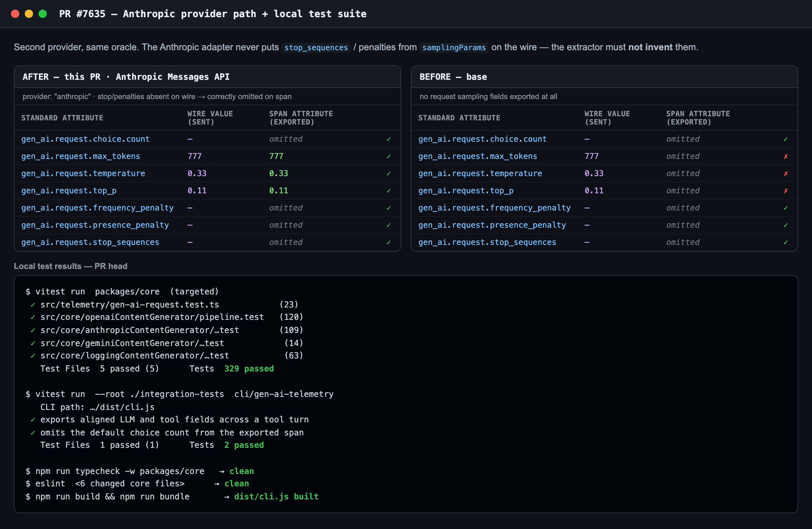Click red cross on BEFORE max_tokens row
This screenshot has width=812, height=529.
tap(786, 156)
